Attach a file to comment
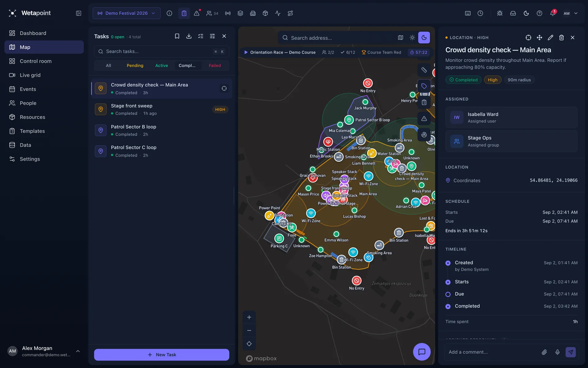 pos(544,352)
